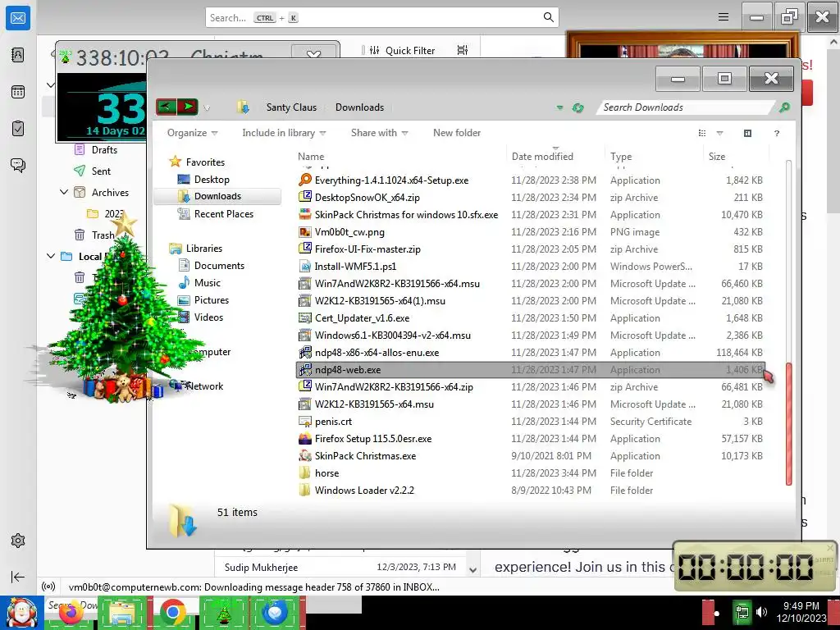Collapse the Archives folder in Thunderbird
The height and width of the screenshot is (630, 840).
pos(63,192)
